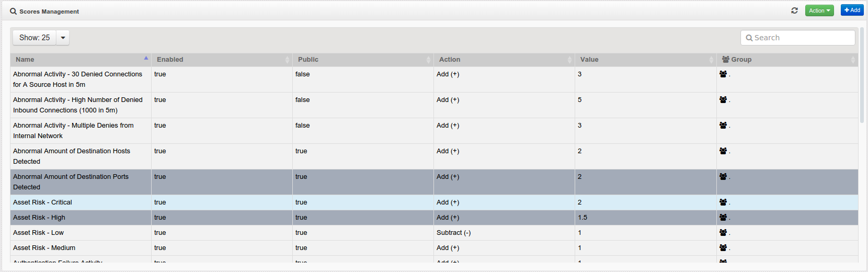Click the Show: 25 button

pos(35,38)
